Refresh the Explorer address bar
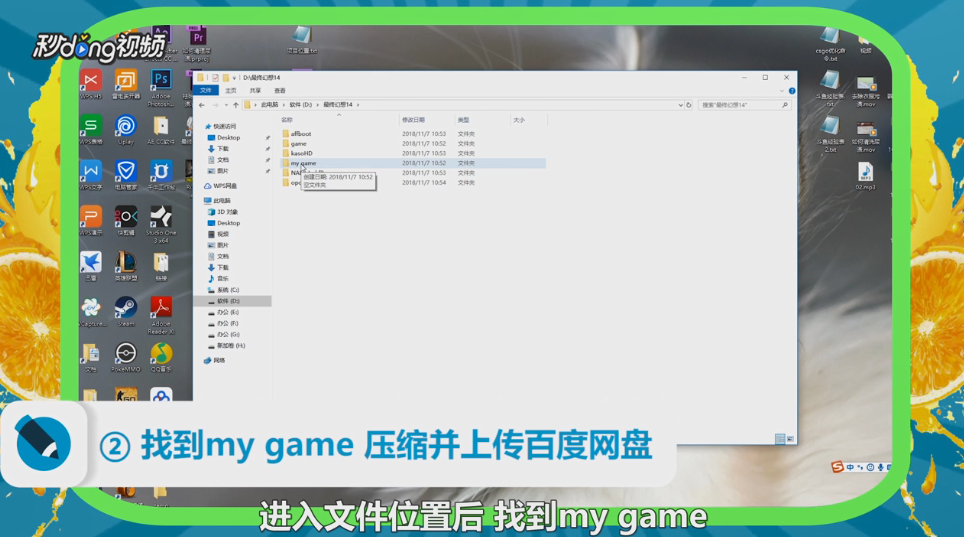Screen dimensions: 964x537 point(689,105)
